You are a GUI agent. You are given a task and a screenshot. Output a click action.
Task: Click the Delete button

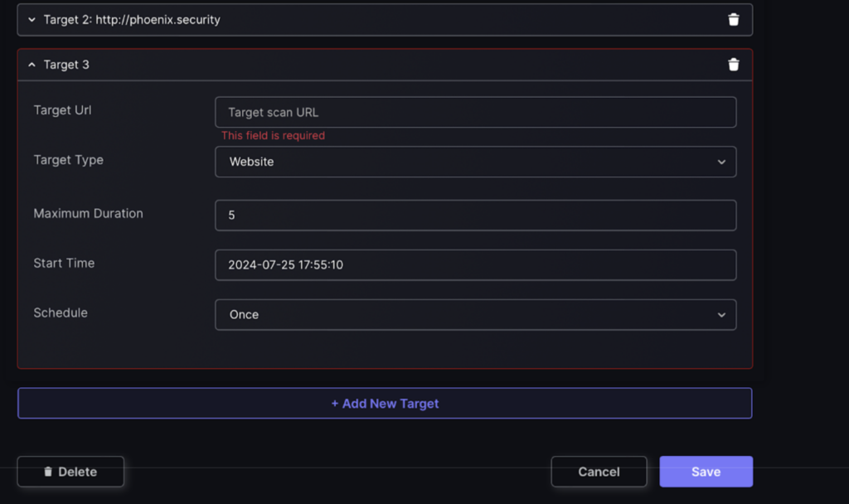click(x=70, y=472)
